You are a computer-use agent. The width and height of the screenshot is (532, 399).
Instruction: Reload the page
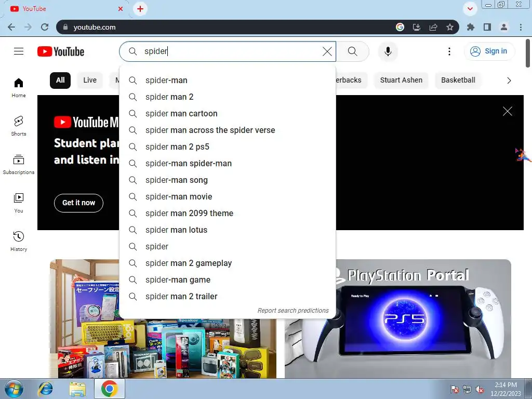click(45, 27)
